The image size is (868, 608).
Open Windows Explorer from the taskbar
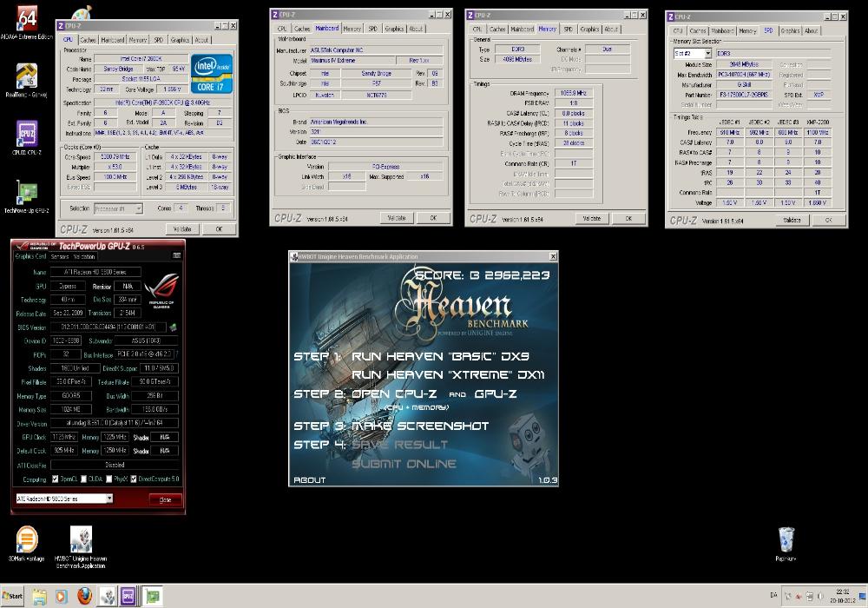tap(39, 597)
